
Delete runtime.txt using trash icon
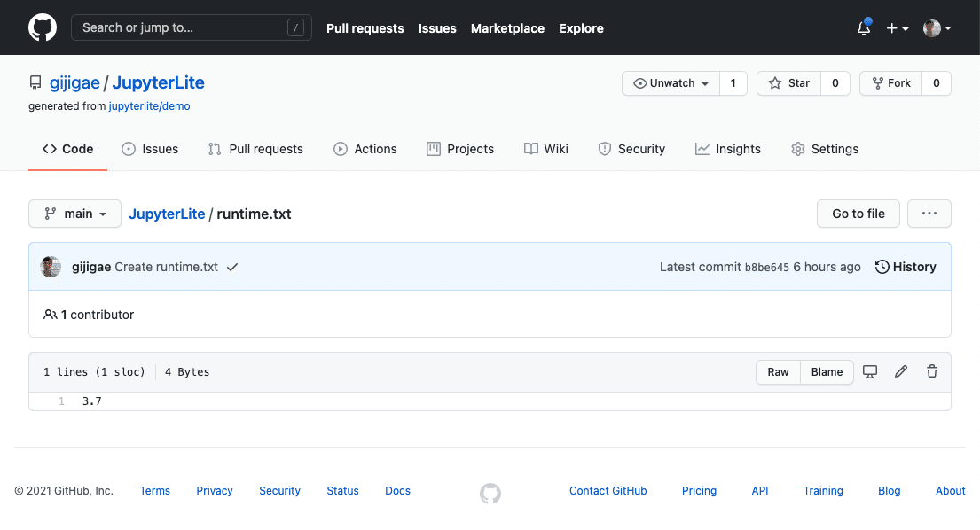coord(932,372)
